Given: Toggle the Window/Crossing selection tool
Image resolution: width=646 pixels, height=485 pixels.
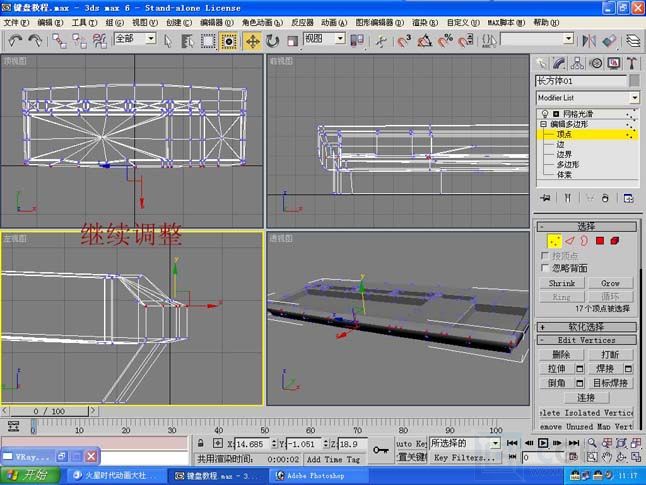Looking at the screenshot, I should click(229, 41).
